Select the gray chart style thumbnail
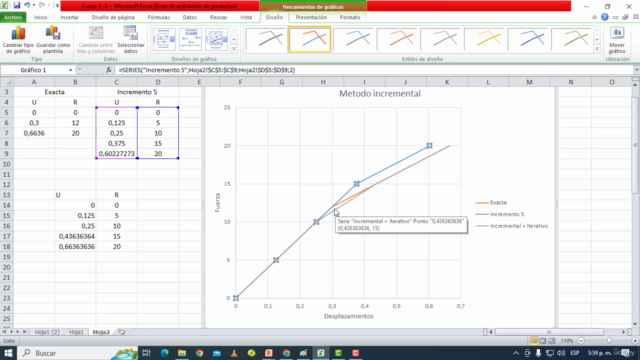 click(x=444, y=40)
